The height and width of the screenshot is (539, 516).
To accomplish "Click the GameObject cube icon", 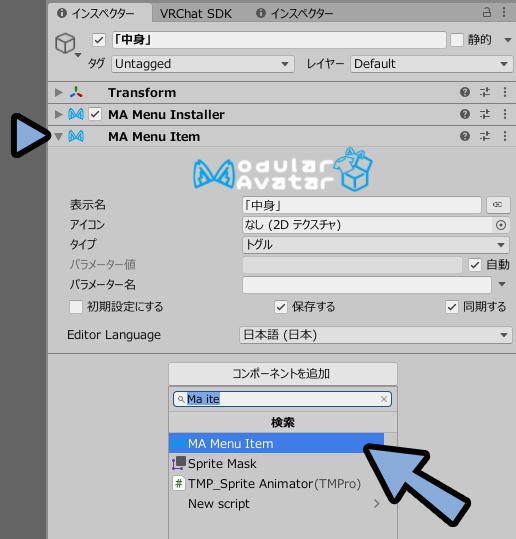I will [65, 44].
